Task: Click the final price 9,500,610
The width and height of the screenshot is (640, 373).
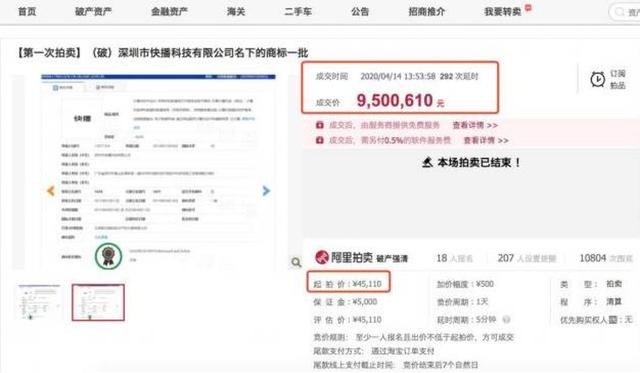Action: point(395,100)
